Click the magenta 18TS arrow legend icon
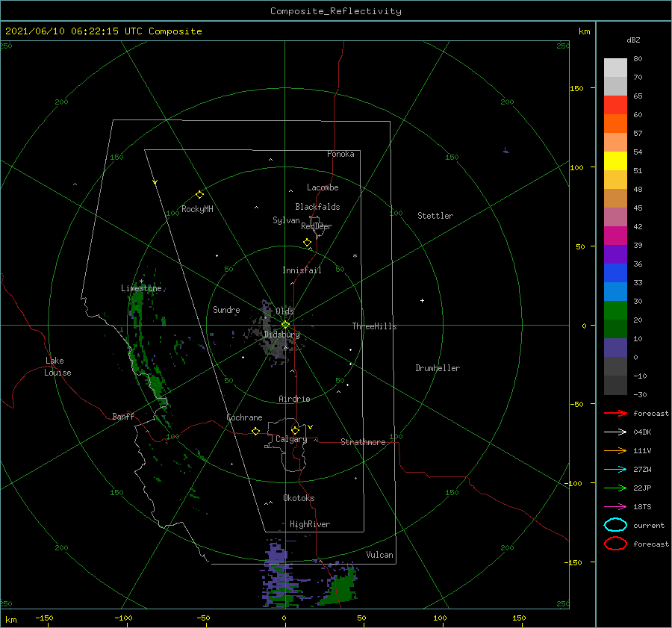This screenshot has height=628, width=672. 615,507
